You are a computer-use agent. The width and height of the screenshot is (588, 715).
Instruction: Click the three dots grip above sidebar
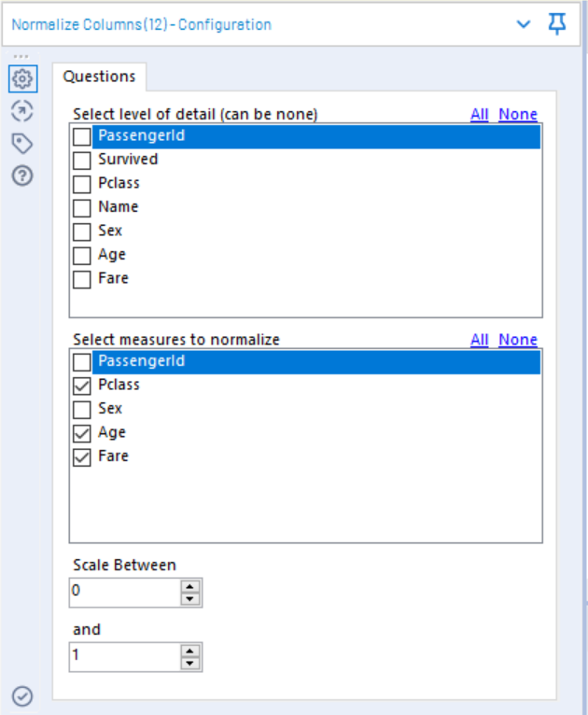click(x=21, y=58)
